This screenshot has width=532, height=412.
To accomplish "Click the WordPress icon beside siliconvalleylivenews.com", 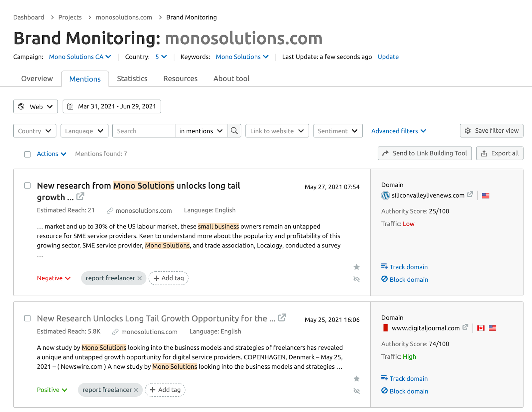I will point(385,196).
